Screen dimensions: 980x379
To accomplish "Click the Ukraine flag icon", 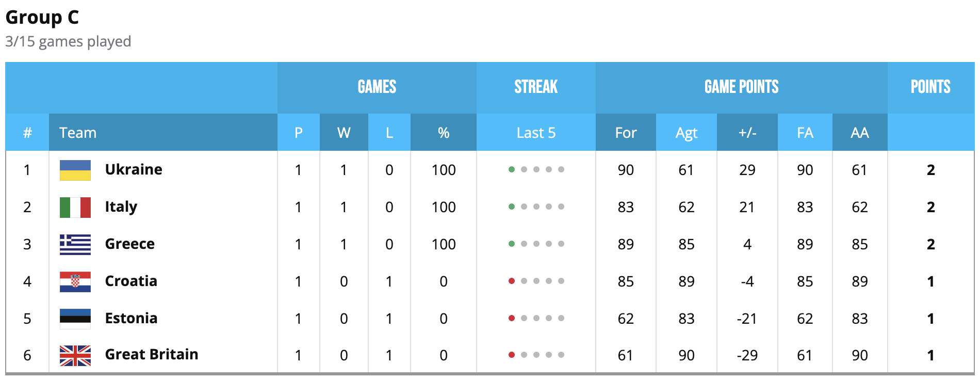I will coord(75,170).
